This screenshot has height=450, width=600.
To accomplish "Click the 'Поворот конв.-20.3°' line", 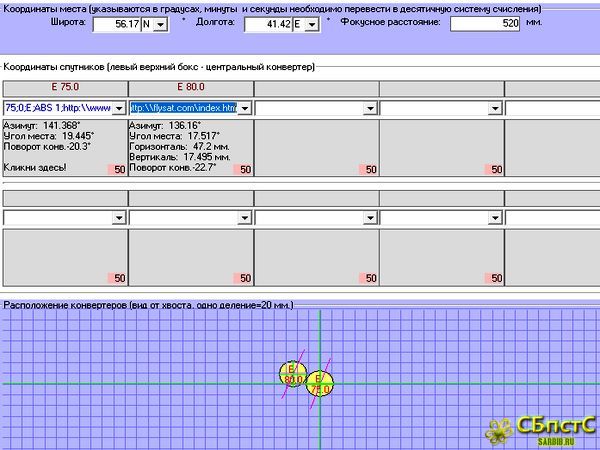I will pyautogui.click(x=47, y=147).
